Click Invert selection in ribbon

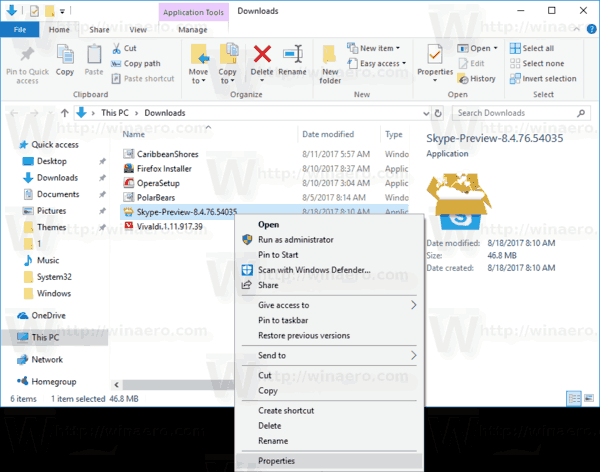tap(543, 78)
